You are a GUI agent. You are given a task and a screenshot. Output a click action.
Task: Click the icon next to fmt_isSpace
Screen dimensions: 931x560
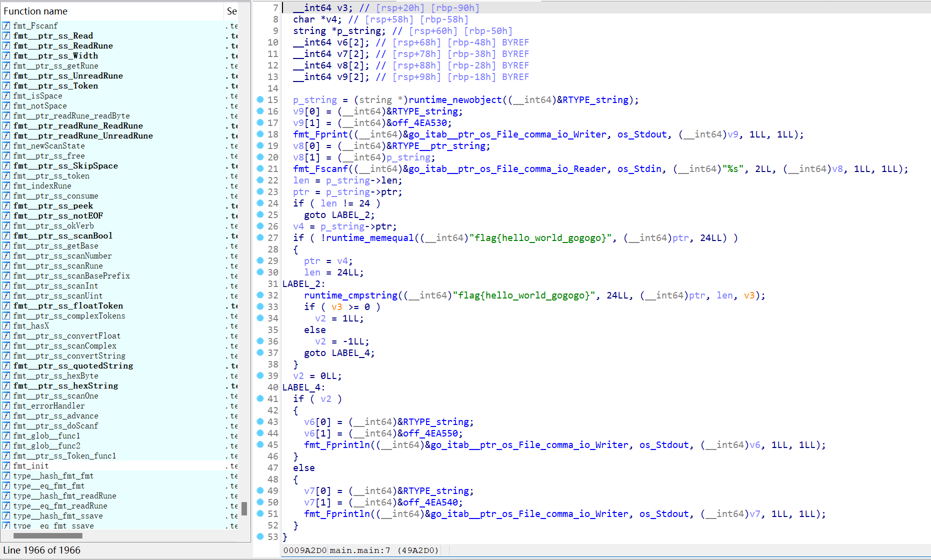click(x=6, y=96)
